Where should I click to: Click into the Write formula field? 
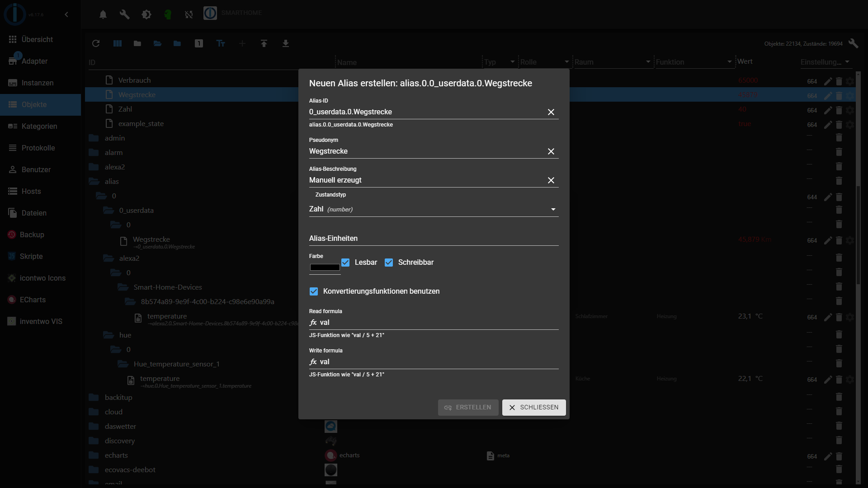434,362
